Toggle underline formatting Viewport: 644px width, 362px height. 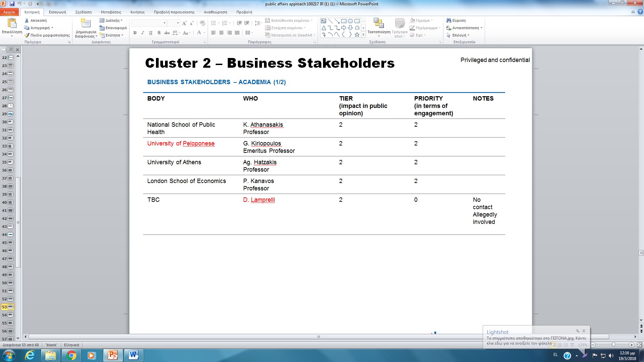151,33
